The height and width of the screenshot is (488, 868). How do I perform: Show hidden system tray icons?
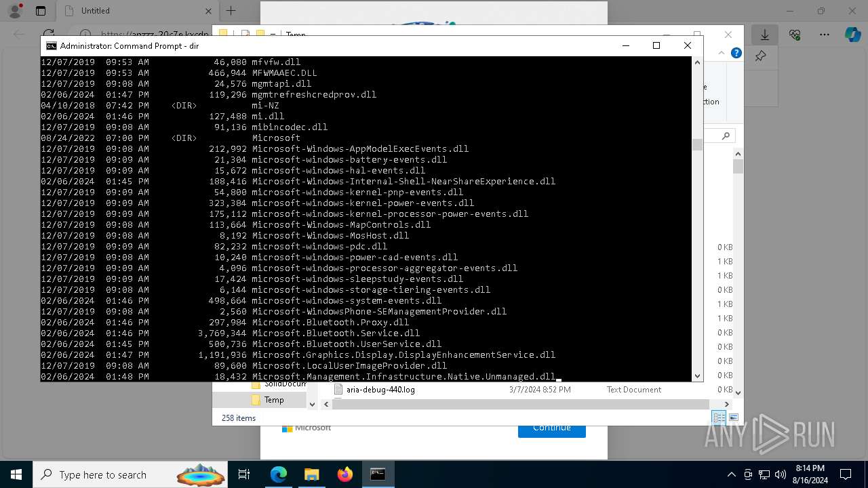tap(731, 474)
